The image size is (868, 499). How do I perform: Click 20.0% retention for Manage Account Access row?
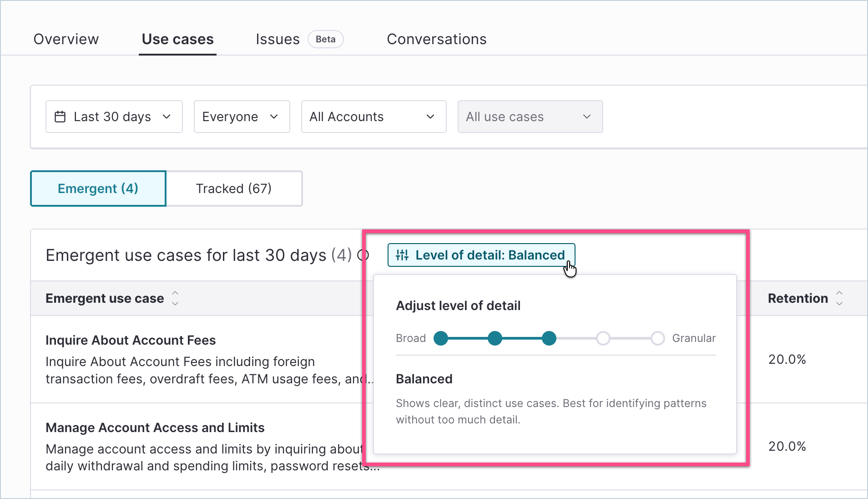click(787, 446)
